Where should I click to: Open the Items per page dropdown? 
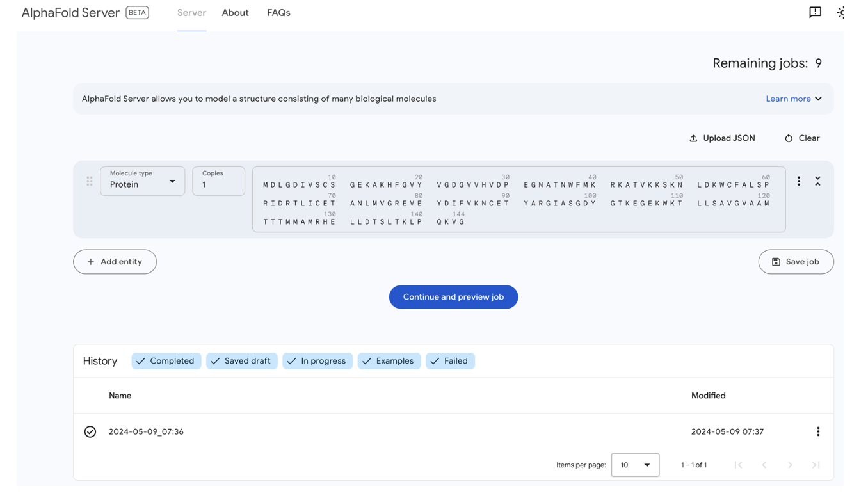635,465
